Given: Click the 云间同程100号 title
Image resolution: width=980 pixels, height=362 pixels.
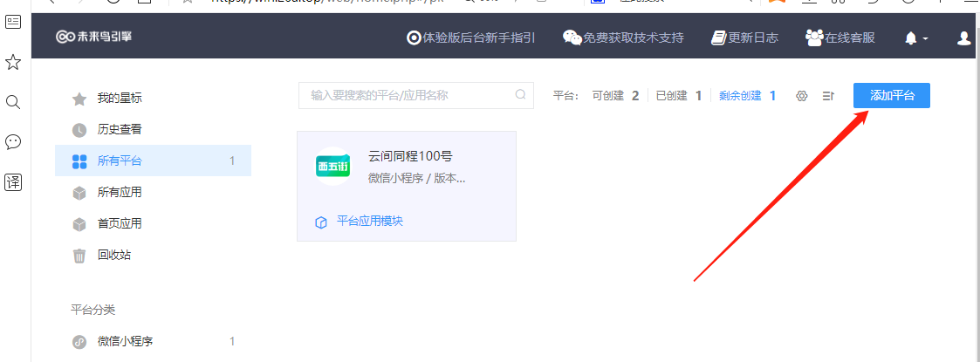Looking at the screenshot, I should (x=411, y=156).
